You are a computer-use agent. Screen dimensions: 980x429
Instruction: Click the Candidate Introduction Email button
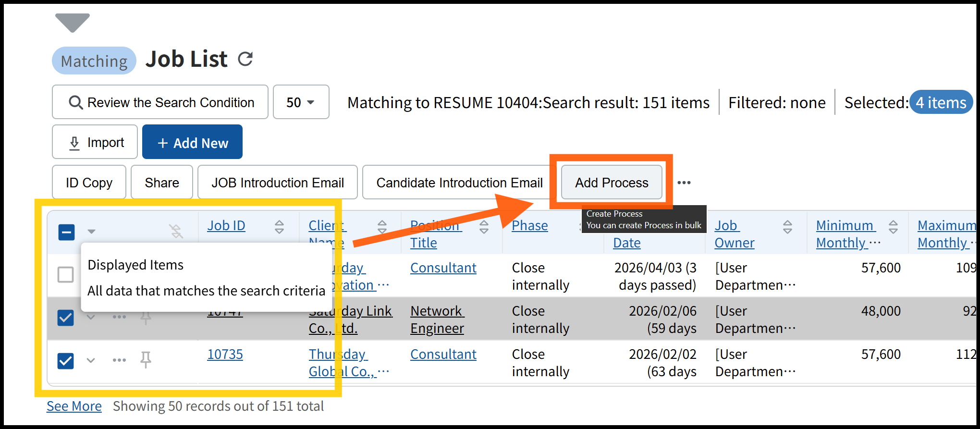(x=459, y=183)
